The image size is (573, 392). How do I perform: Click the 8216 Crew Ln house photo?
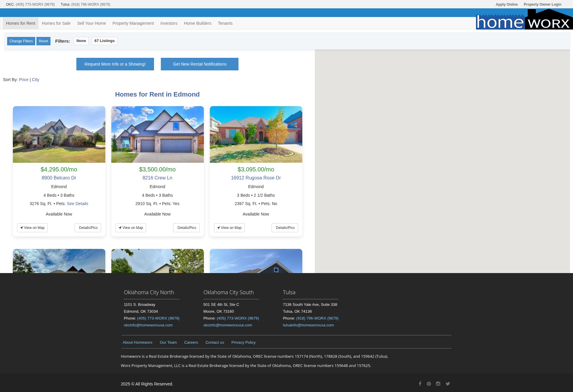pos(158,134)
